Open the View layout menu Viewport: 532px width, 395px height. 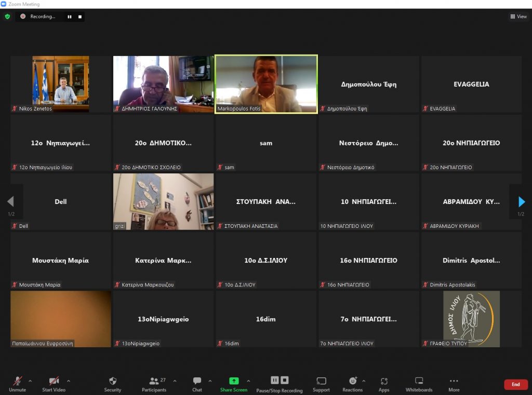[518, 17]
